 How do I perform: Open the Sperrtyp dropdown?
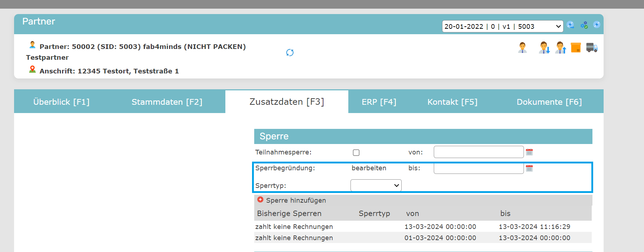[376, 185]
